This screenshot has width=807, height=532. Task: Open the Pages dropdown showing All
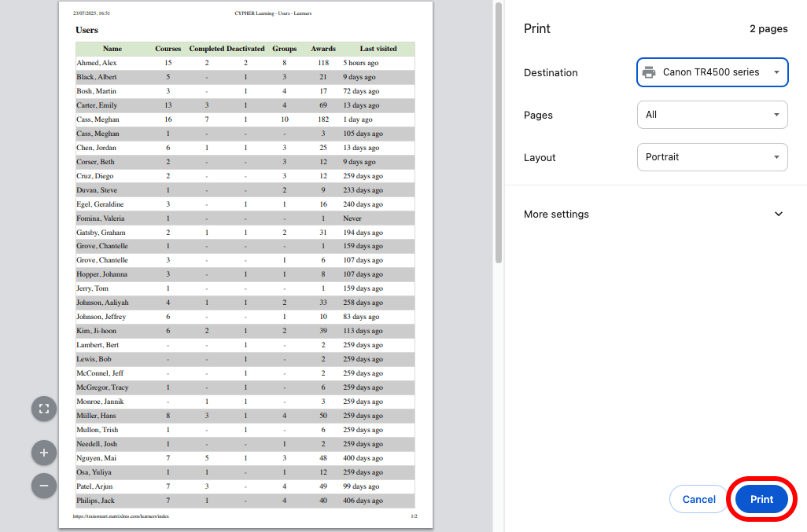(712, 115)
